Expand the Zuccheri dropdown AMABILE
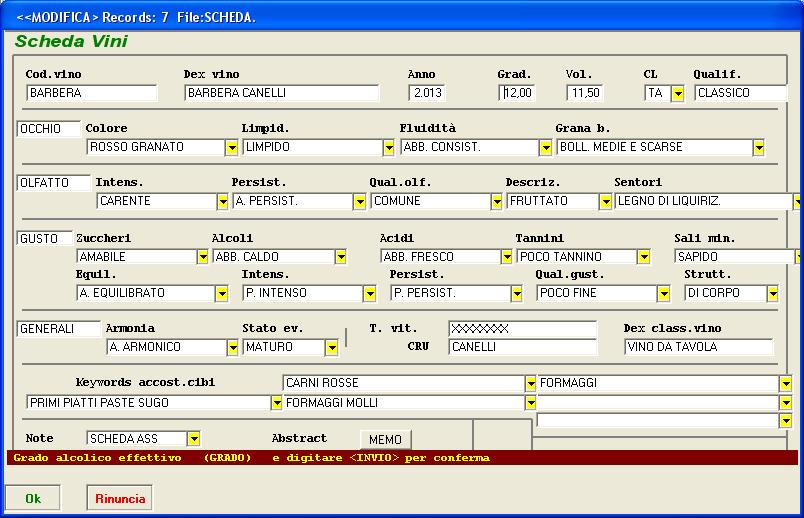The width and height of the screenshot is (804, 518). tap(203, 256)
